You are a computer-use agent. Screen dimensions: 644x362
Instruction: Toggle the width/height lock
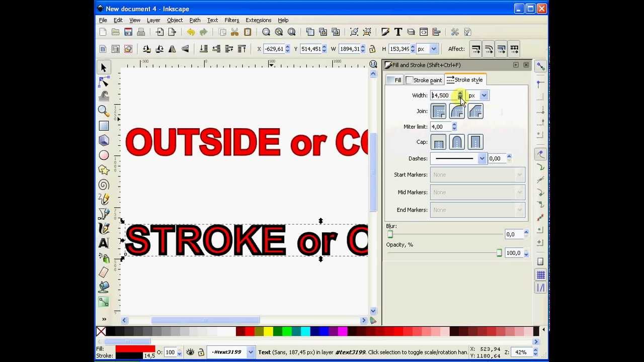(372, 49)
